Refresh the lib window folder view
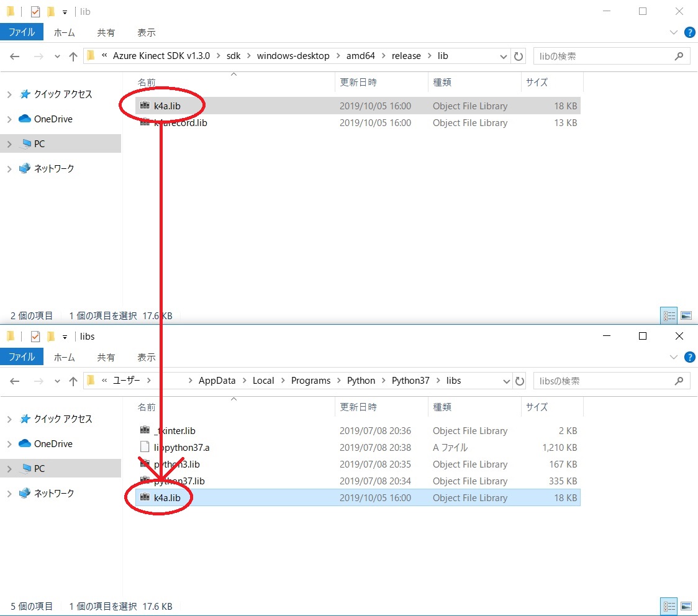Screen dimensions: 698x616 (x=519, y=57)
